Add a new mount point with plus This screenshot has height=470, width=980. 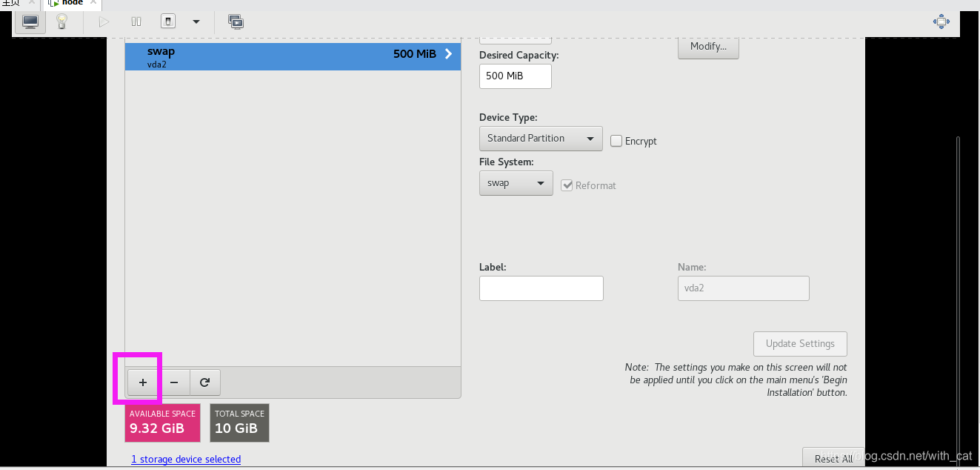(x=143, y=383)
